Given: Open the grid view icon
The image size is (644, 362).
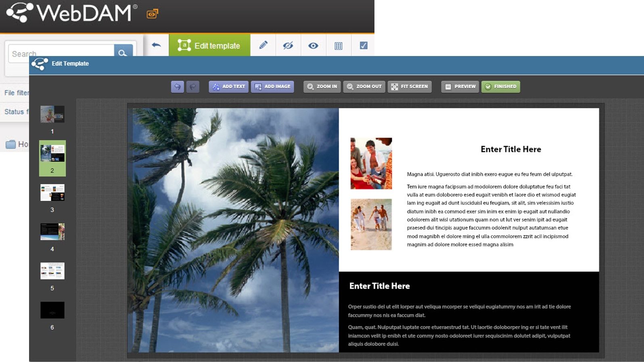Looking at the screenshot, I should pos(339,46).
